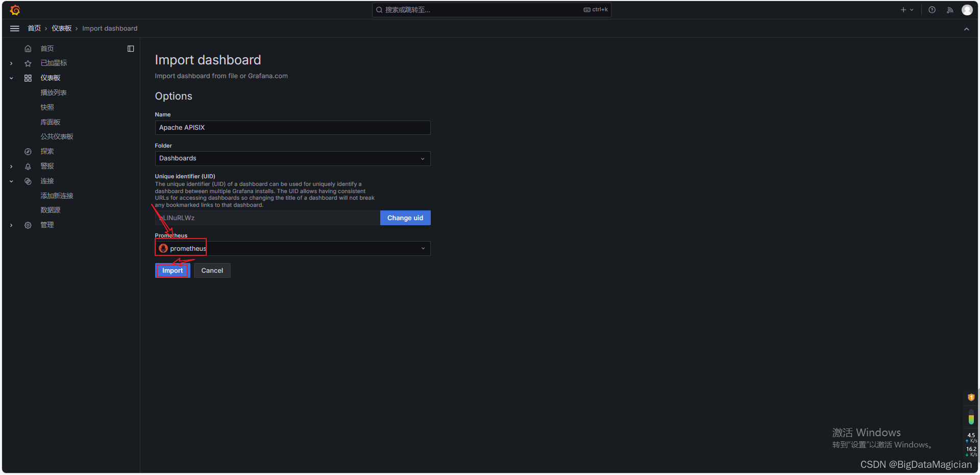
Task: Open 库面板 library panels item
Action: click(x=51, y=122)
